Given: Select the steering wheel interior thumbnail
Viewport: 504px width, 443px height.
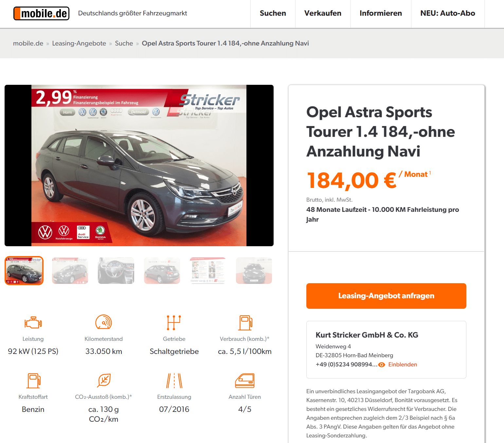Looking at the screenshot, I should [x=116, y=270].
